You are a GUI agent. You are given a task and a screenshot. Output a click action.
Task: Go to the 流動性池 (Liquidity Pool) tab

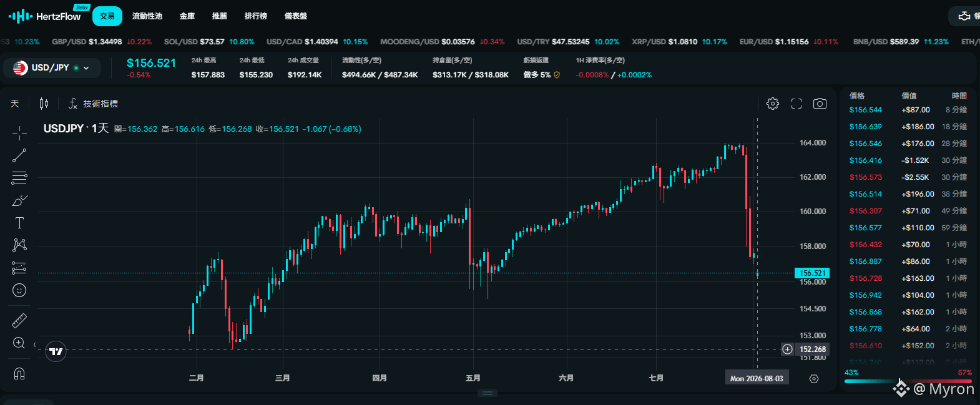pyautogui.click(x=147, y=16)
